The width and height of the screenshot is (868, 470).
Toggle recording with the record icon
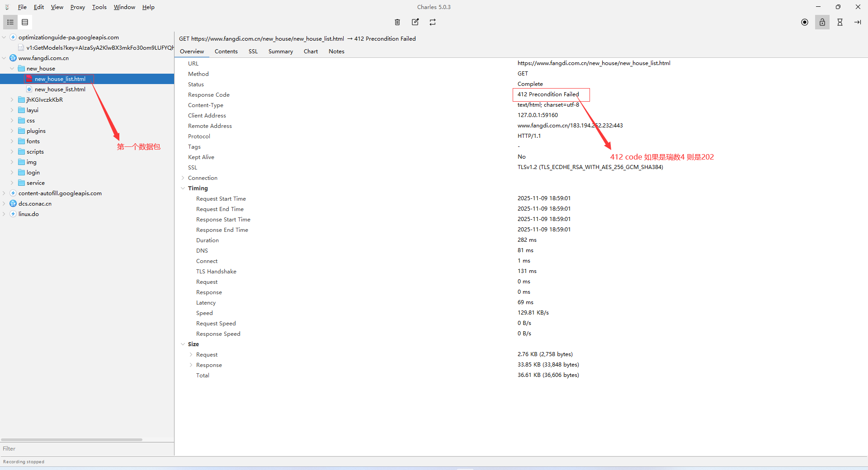tap(805, 22)
